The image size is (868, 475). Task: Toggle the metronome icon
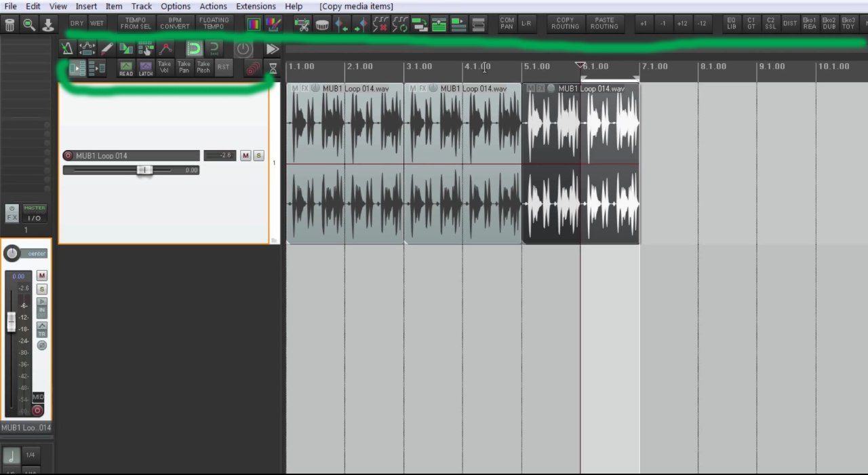click(x=66, y=48)
